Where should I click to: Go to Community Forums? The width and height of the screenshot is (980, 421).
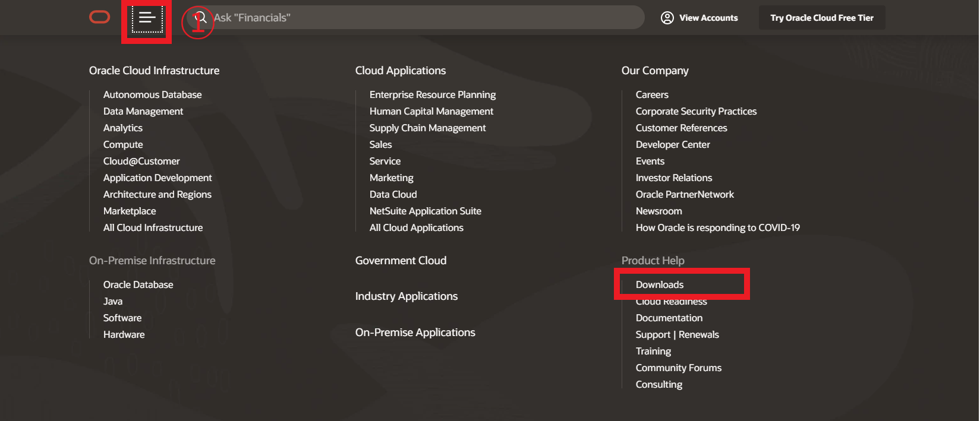click(x=679, y=368)
